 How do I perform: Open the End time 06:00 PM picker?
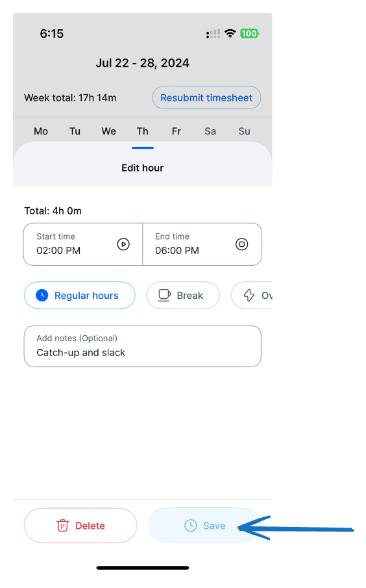coord(202,244)
